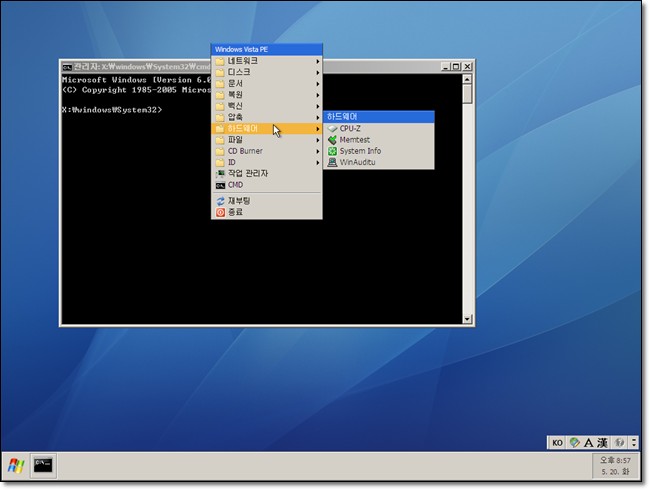Click the 漢 Hanja conversion button
This screenshot has height=490, width=650.
coord(602,443)
